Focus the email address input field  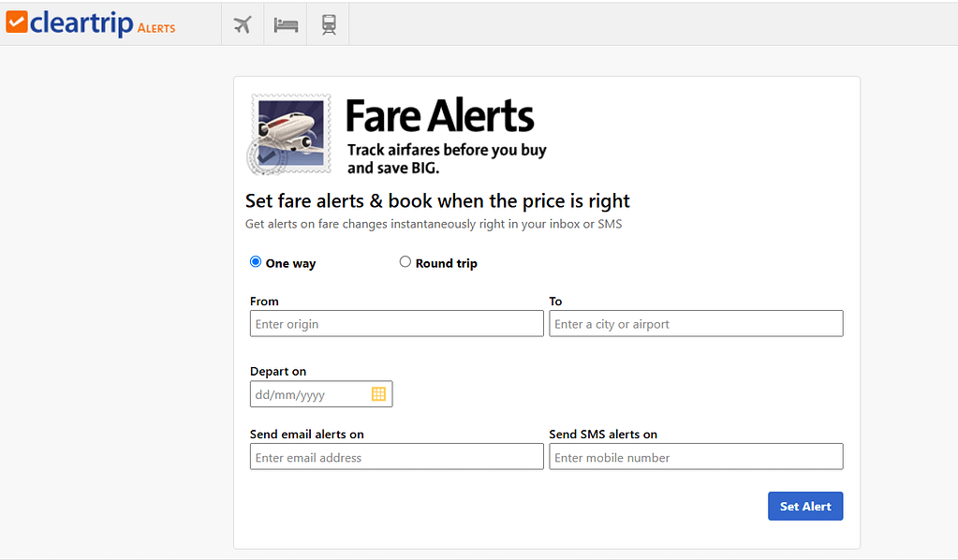[x=396, y=457]
